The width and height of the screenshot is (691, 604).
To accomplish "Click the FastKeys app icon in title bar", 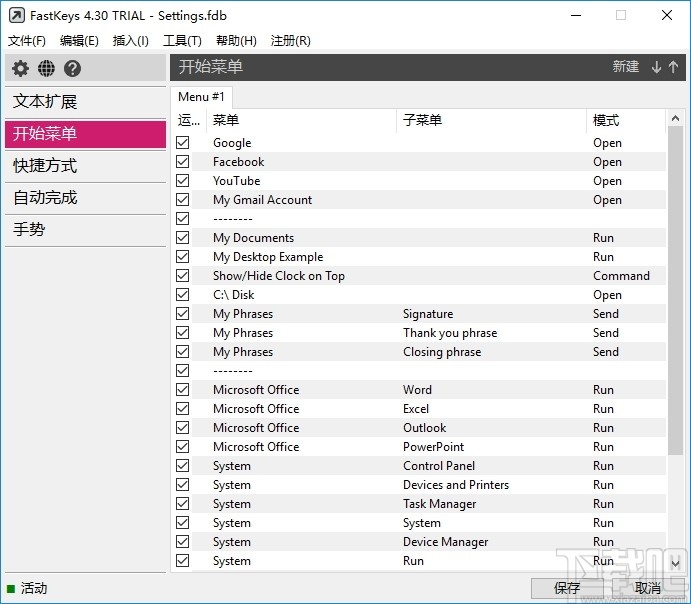I will (17, 16).
